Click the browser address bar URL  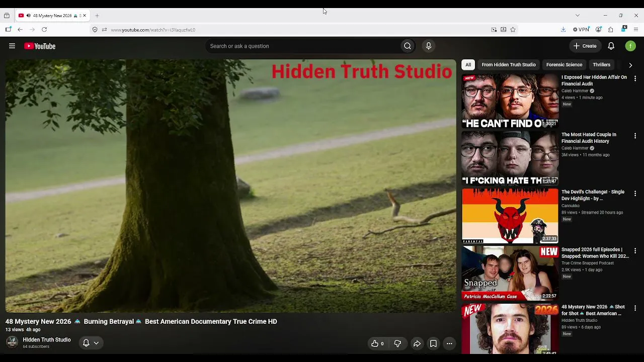[153, 30]
